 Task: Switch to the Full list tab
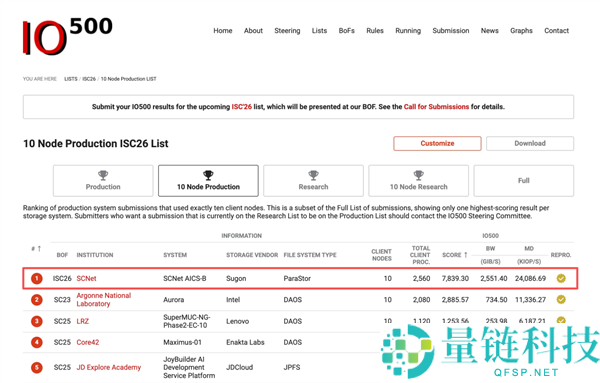(x=523, y=181)
